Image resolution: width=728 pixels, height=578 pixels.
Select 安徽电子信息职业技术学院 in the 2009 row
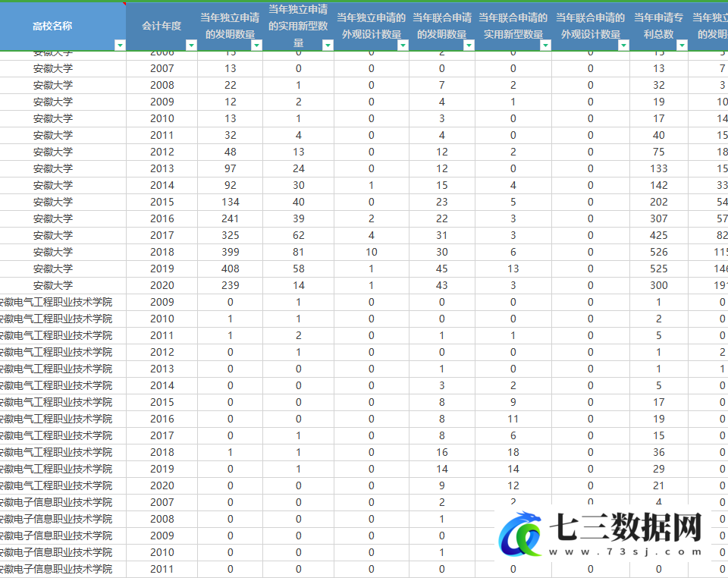(63, 536)
